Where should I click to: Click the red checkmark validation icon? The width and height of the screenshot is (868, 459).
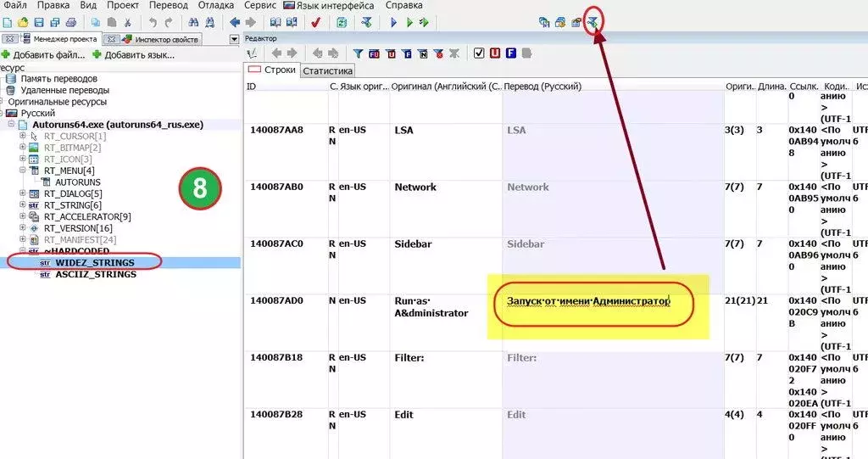(x=315, y=23)
